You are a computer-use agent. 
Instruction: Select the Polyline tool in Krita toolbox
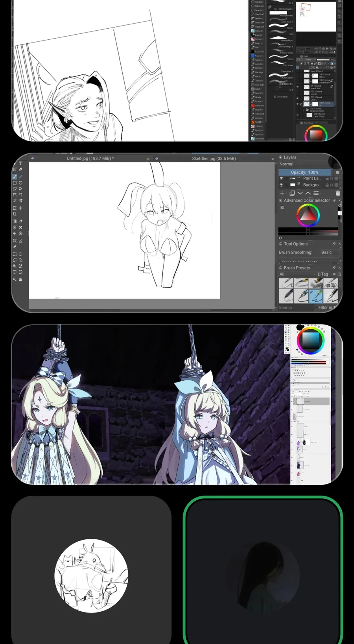[x=20, y=189]
